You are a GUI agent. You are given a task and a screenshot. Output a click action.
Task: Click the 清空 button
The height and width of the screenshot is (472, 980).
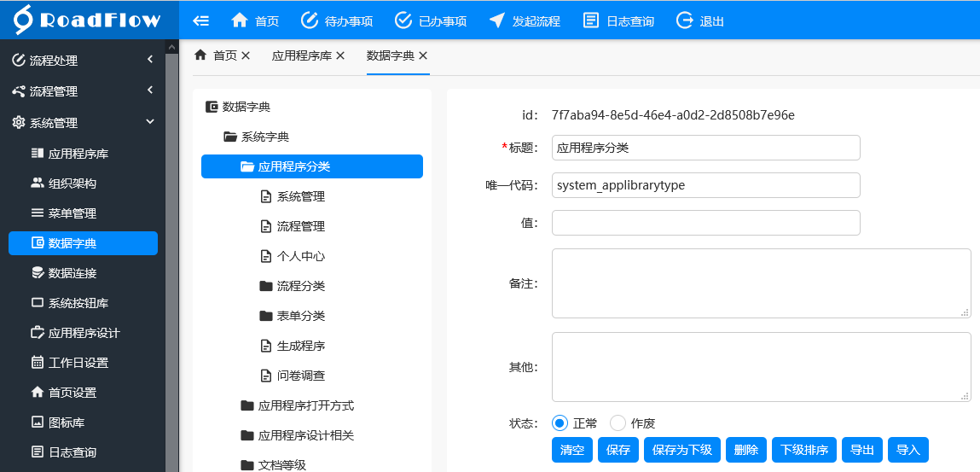coord(571,450)
